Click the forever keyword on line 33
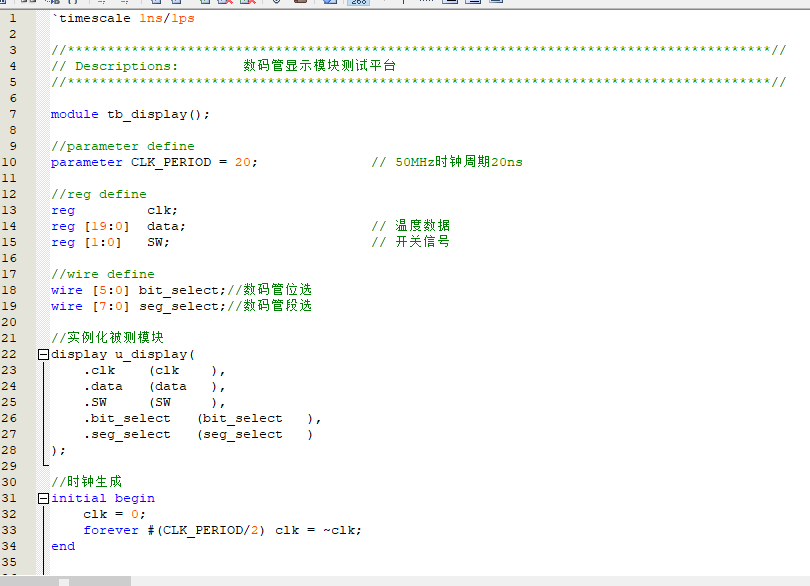 [x=111, y=531]
